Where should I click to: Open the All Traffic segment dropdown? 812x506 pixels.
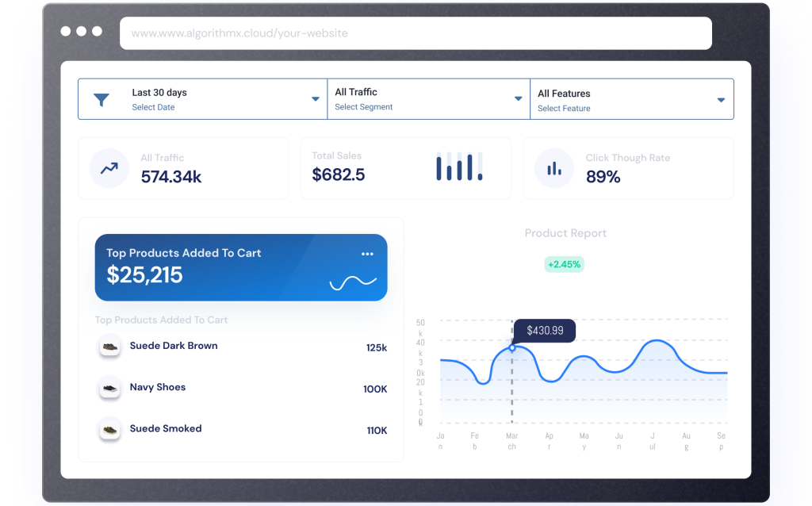pos(518,99)
